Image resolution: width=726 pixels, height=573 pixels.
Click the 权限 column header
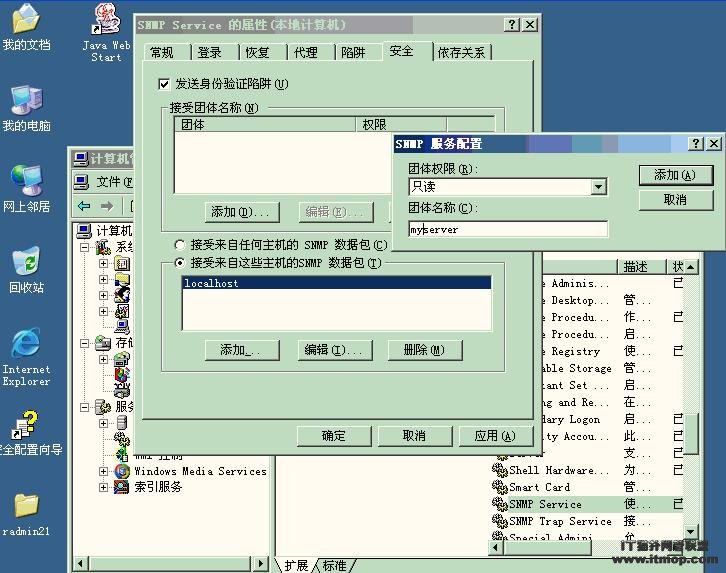(401, 125)
